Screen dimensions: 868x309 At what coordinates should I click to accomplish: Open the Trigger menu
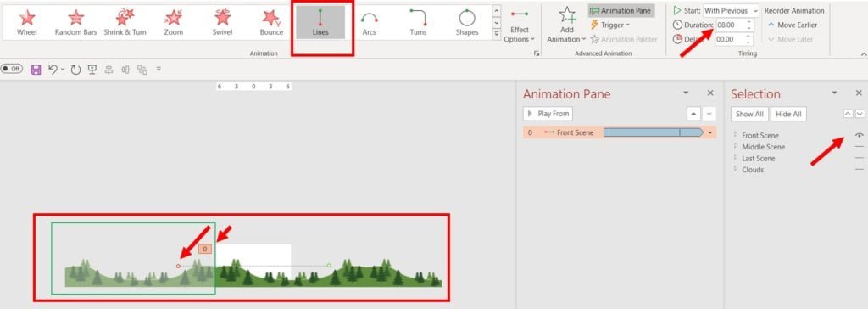pos(610,25)
